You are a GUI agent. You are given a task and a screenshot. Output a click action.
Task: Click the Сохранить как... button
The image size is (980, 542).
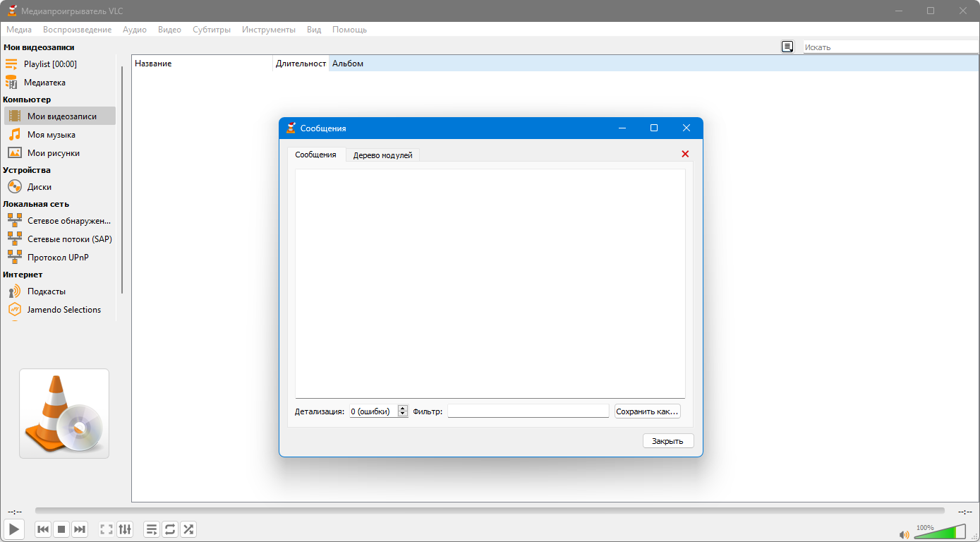(x=647, y=411)
